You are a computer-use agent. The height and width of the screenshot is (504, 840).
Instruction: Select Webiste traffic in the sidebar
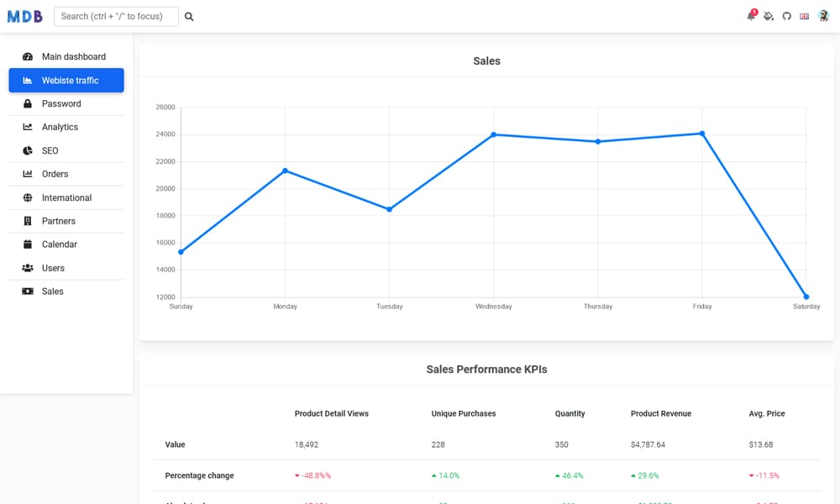point(66,80)
